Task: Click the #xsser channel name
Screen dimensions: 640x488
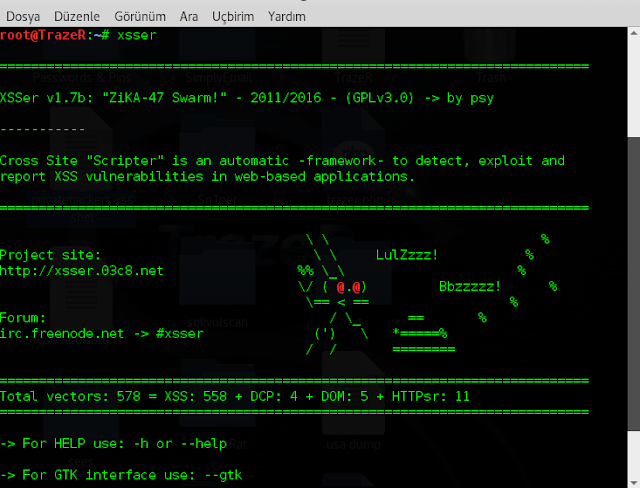Action: coord(180,333)
